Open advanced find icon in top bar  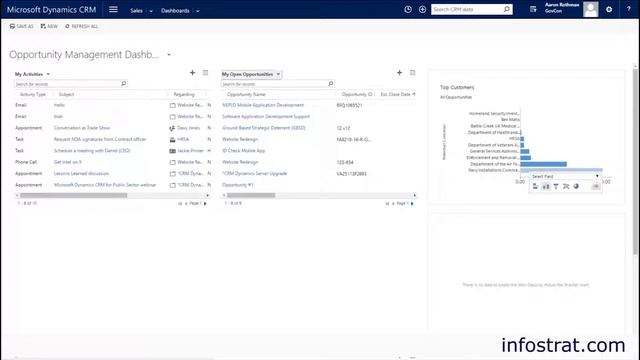[x=533, y=9]
